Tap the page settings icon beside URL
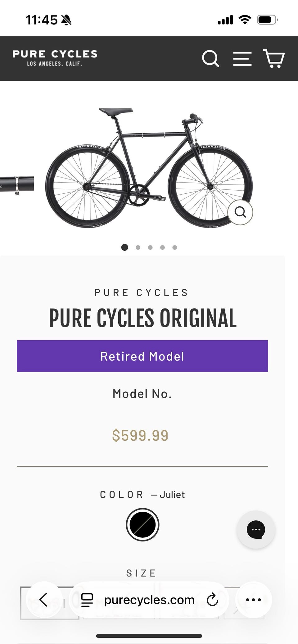Viewport: 298px width, 644px height. pyautogui.click(x=87, y=600)
